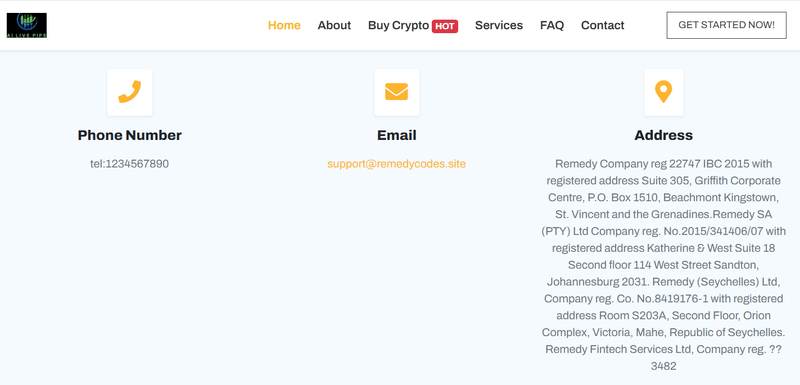Open the Contact menu item
The height and width of the screenshot is (385, 800).
click(x=603, y=25)
